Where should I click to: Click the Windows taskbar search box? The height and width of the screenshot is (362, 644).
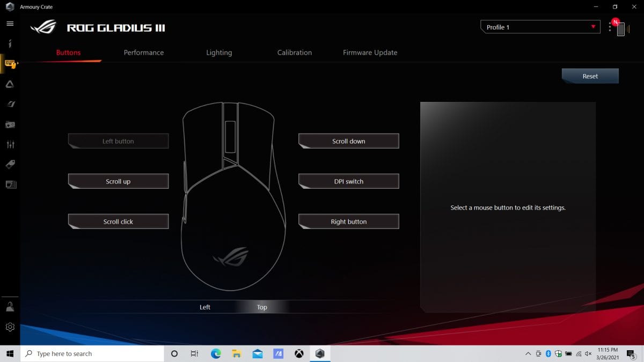92,353
